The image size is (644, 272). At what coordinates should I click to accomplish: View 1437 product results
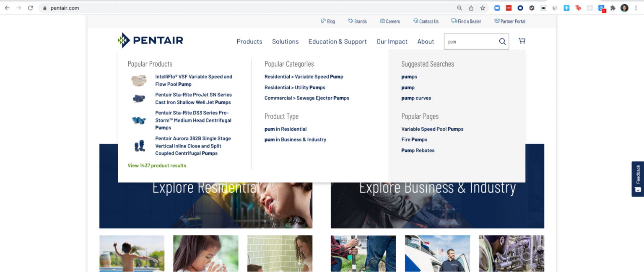[x=157, y=166]
